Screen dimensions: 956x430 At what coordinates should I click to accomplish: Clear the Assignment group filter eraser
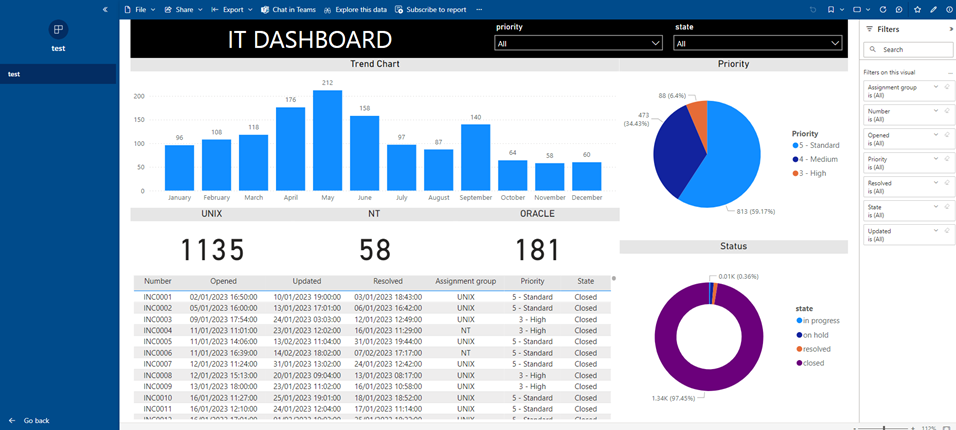pyautogui.click(x=946, y=87)
